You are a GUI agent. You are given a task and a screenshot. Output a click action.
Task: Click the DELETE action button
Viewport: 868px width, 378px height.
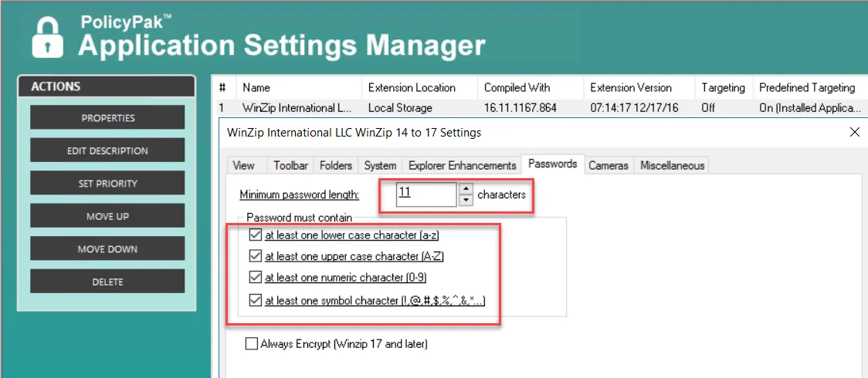[x=108, y=282]
